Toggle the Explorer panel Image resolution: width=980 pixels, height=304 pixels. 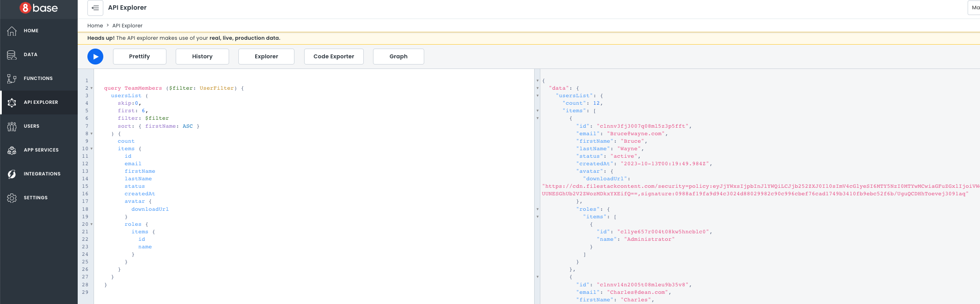[x=266, y=57]
